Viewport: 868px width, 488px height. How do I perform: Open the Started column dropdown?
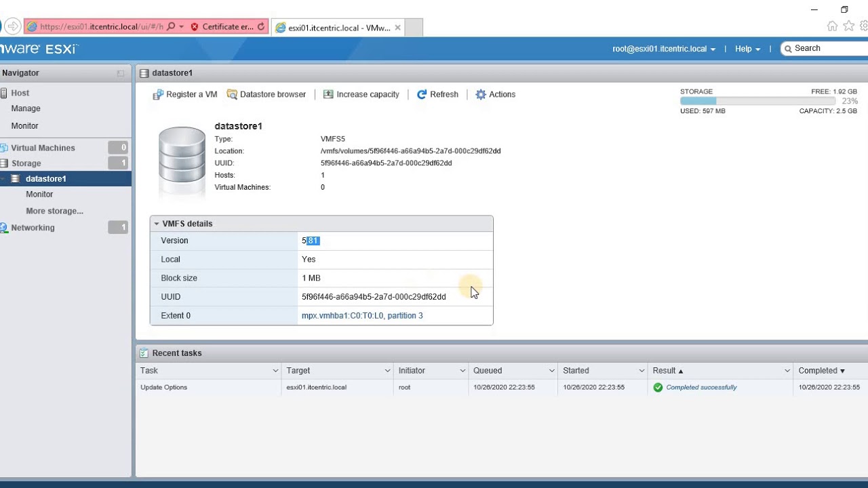[642, 371]
